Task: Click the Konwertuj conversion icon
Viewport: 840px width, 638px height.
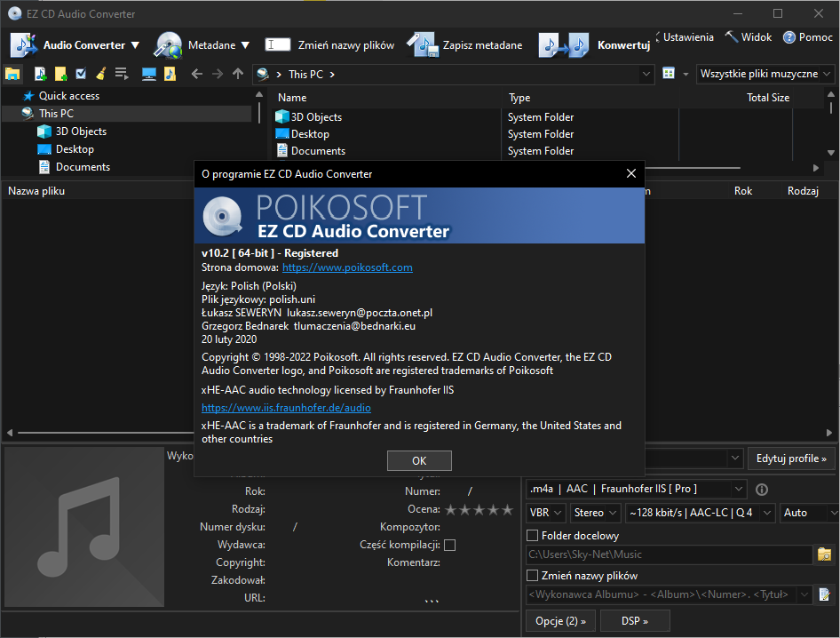Action: point(564,45)
